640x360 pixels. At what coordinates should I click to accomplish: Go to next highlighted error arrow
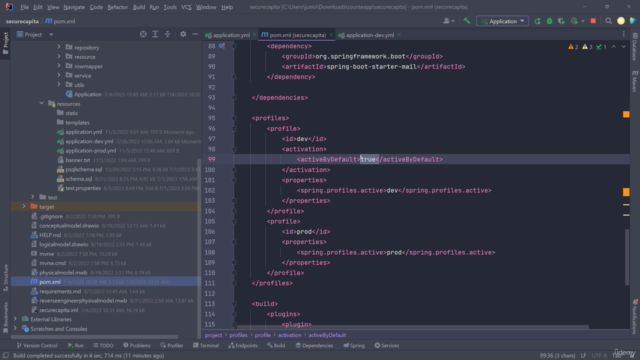click(624, 47)
